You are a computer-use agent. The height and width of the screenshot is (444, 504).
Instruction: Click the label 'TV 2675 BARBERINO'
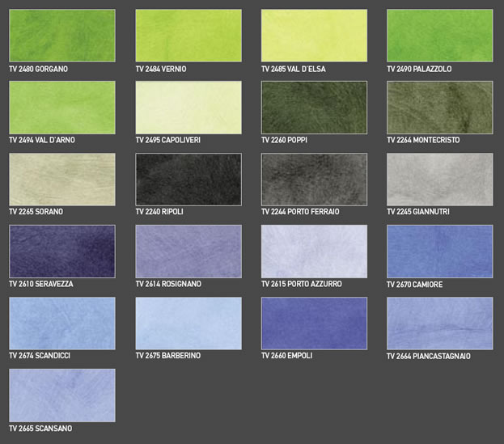(168, 356)
